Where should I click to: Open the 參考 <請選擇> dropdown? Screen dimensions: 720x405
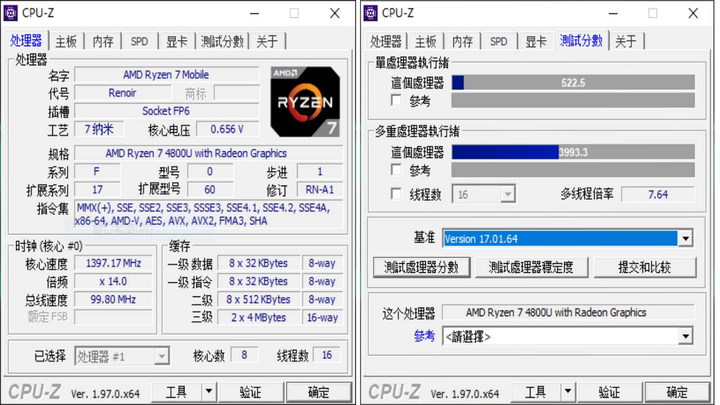click(x=568, y=337)
